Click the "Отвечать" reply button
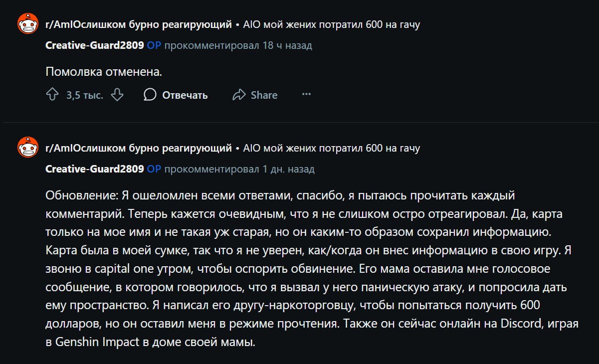599x364 pixels. coord(185,95)
